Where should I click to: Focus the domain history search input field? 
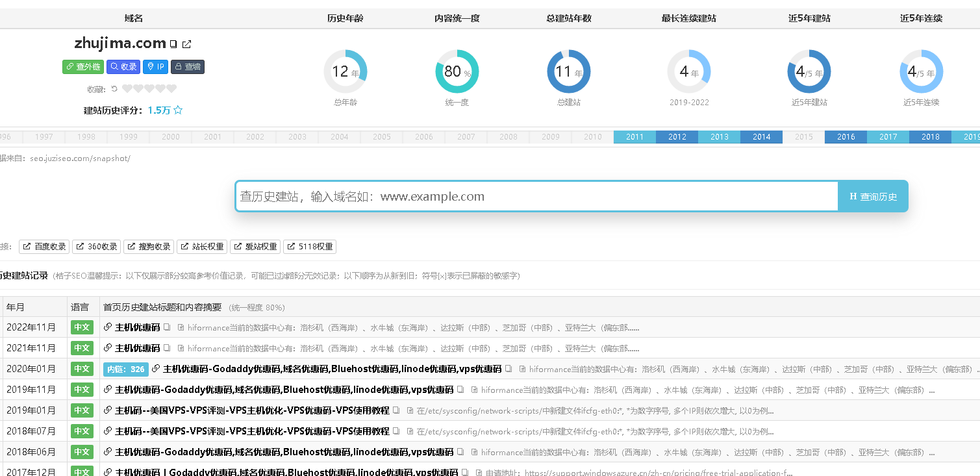[x=536, y=196]
